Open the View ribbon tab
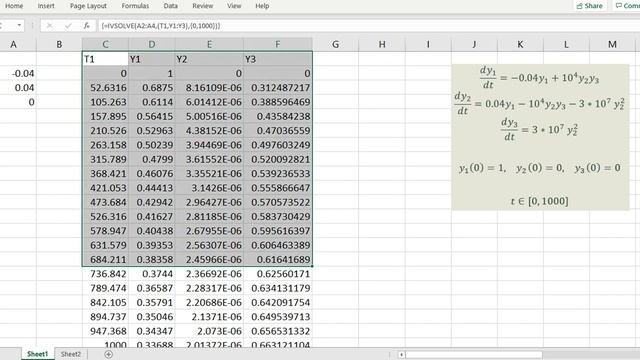 click(x=234, y=6)
